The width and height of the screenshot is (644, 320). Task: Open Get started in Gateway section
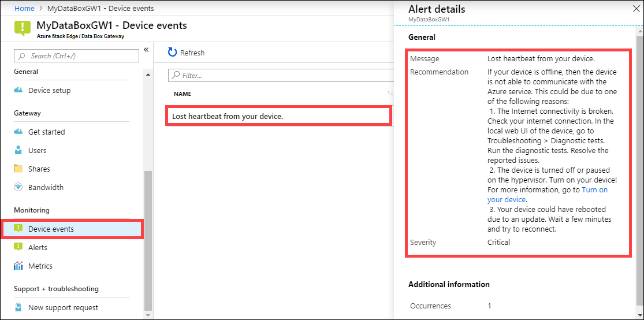click(46, 132)
